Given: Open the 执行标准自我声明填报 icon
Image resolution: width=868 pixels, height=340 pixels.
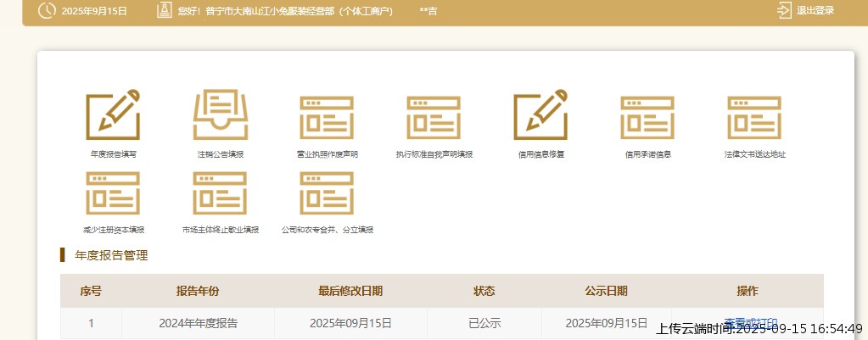Looking at the screenshot, I should click(x=434, y=118).
